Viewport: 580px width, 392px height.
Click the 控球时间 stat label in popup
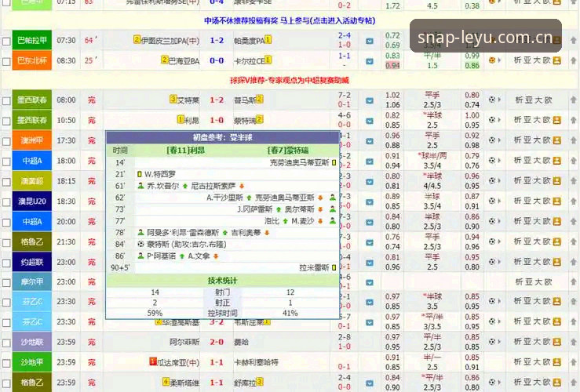point(222,314)
